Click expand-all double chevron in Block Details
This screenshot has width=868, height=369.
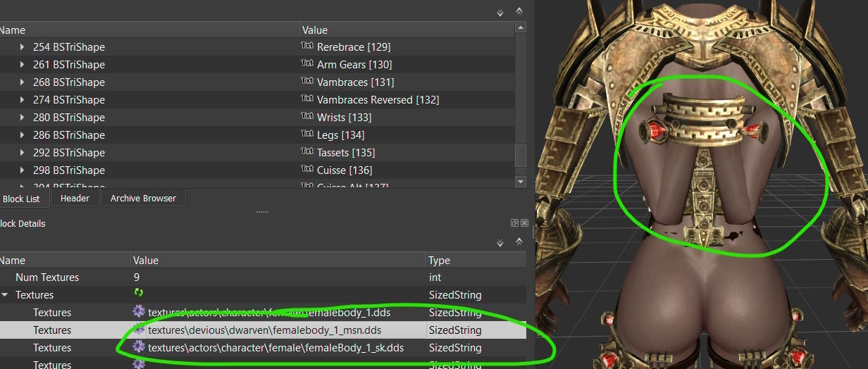500,242
